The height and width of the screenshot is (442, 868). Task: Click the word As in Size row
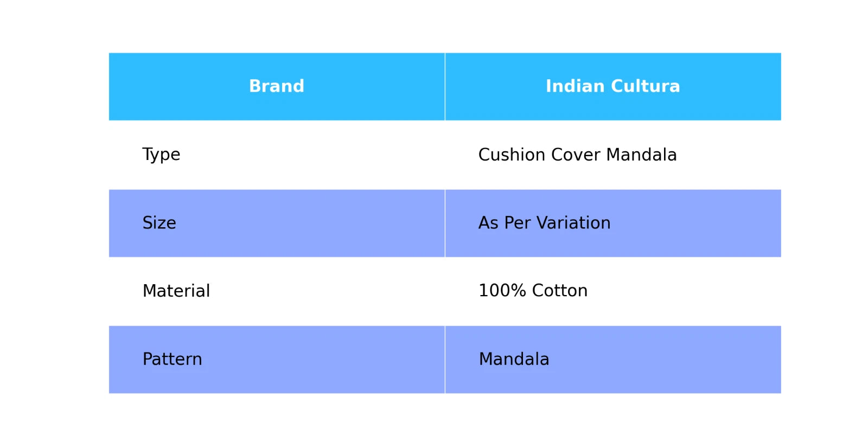click(488, 223)
